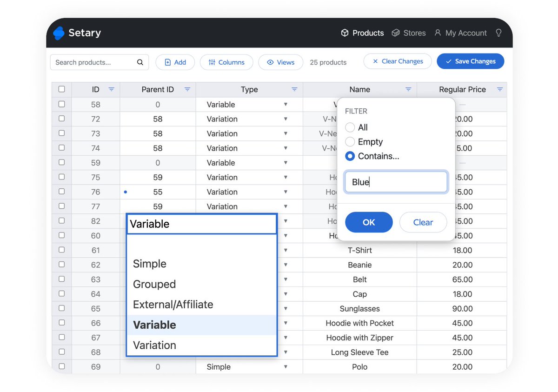Click the Hoodie with Pocket cell
Image resolution: width=558 pixels, height=392 pixels.
[x=360, y=323]
